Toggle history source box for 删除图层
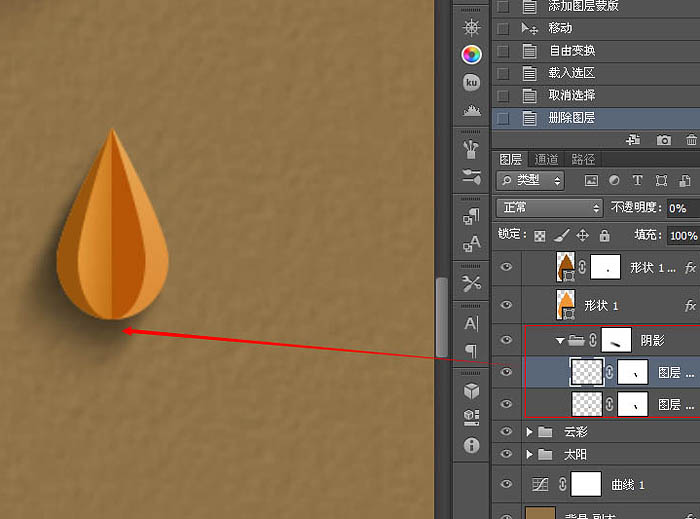 pyautogui.click(x=503, y=118)
